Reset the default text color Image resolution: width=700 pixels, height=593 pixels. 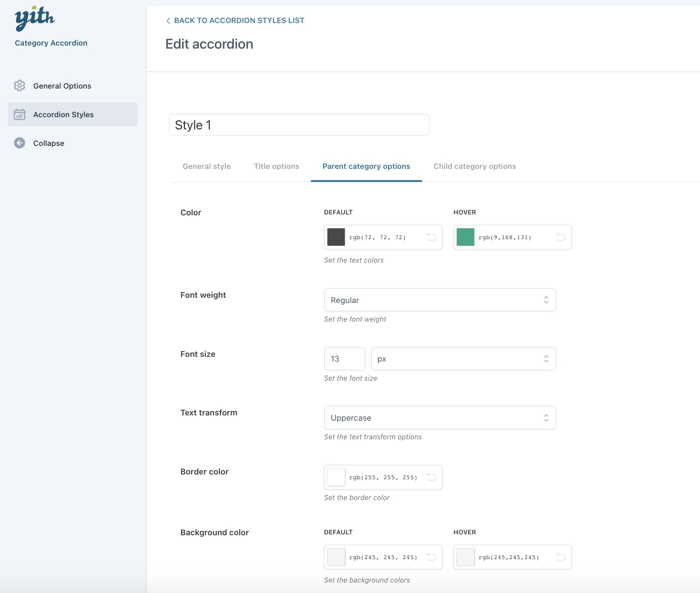[431, 237]
